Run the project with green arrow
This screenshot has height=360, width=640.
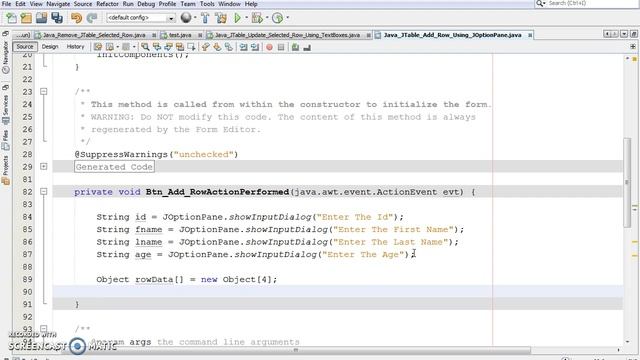tap(237, 18)
